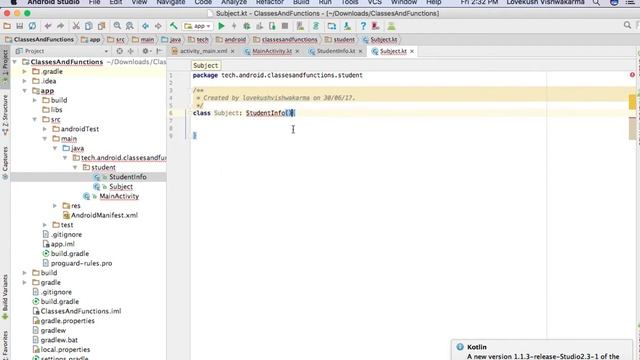This screenshot has width=640, height=360.
Task: Expand the test folder arrow
Action: 44,225
